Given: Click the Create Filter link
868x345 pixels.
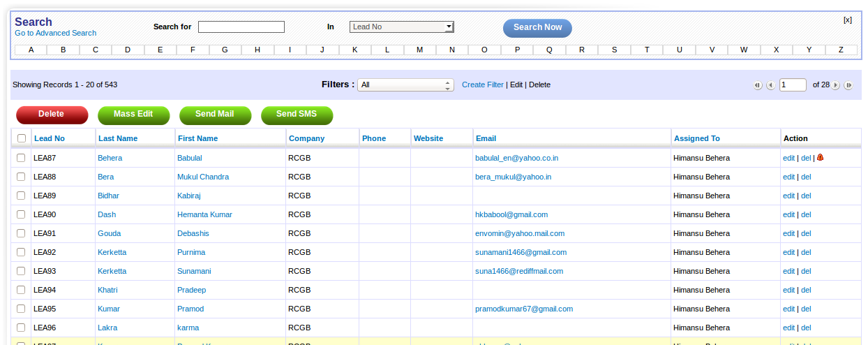Looking at the screenshot, I should 482,85.
